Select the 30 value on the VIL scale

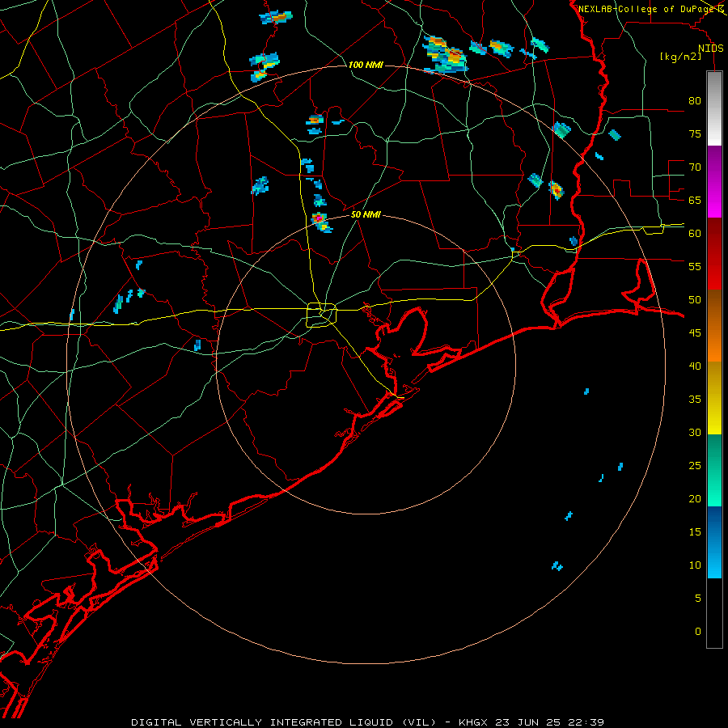695,432
